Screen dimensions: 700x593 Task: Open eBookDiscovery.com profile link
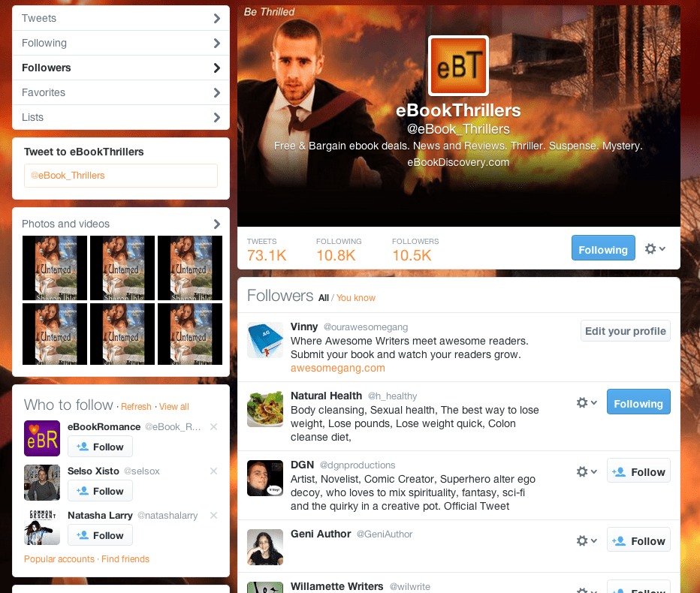coord(458,162)
